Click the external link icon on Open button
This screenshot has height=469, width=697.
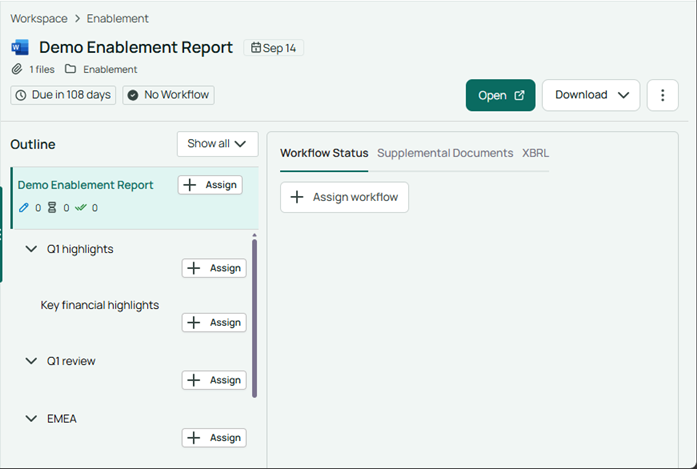519,95
